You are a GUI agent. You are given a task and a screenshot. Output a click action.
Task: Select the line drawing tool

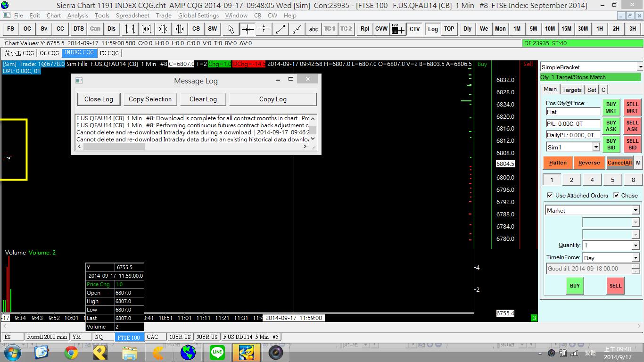281,29
